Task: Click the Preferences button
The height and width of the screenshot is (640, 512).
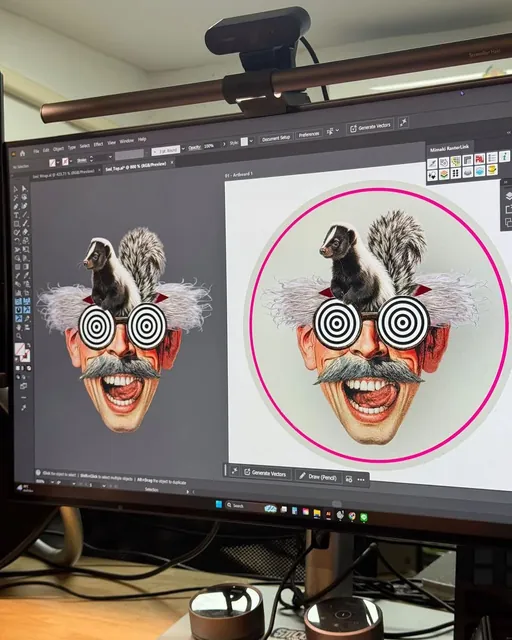Action: [309, 135]
